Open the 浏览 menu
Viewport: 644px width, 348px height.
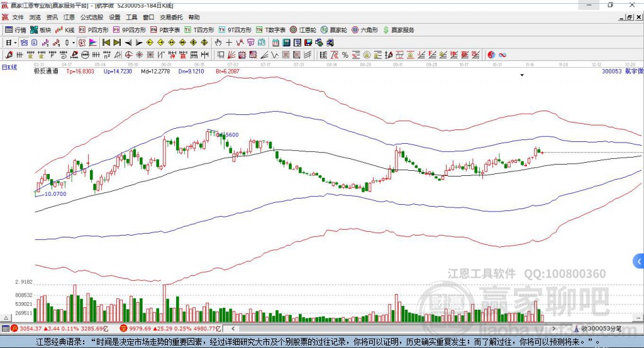[x=35, y=17]
